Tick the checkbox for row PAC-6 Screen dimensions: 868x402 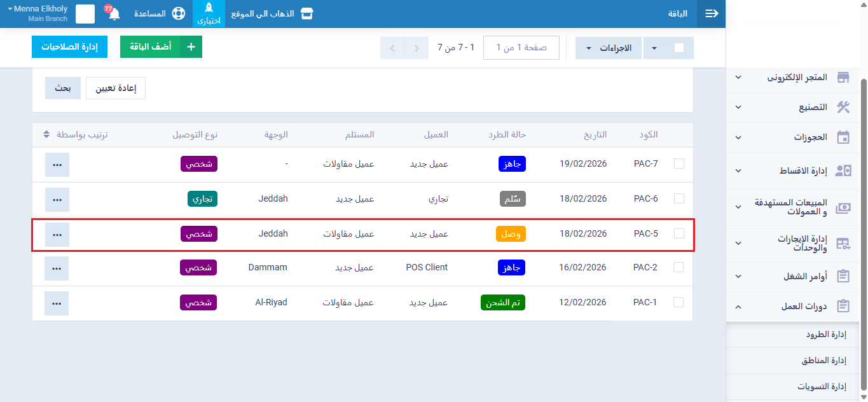click(x=679, y=198)
